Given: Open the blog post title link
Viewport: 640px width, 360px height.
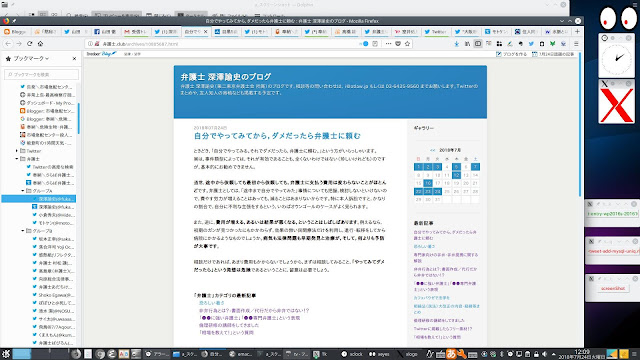Looking at the screenshot, I should (277, 136).
